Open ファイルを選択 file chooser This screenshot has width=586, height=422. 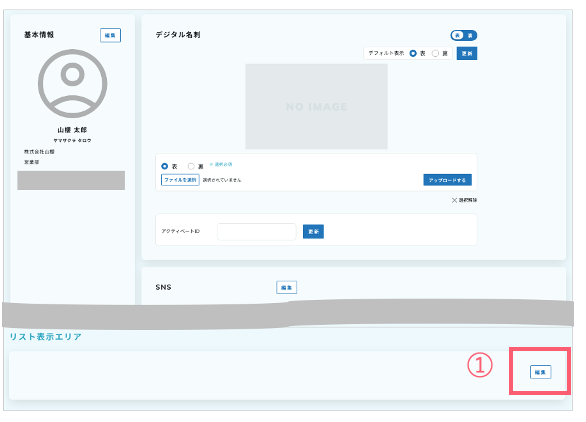180,180
